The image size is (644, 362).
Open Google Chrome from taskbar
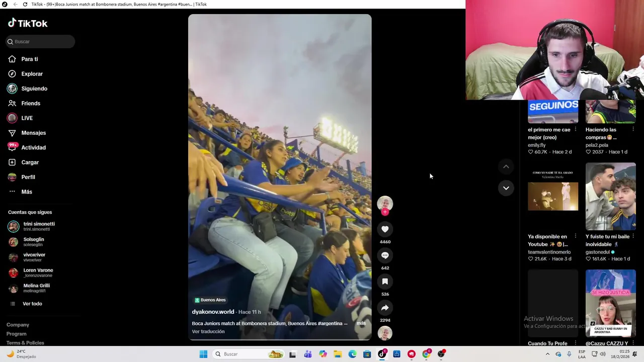point(427,354)
